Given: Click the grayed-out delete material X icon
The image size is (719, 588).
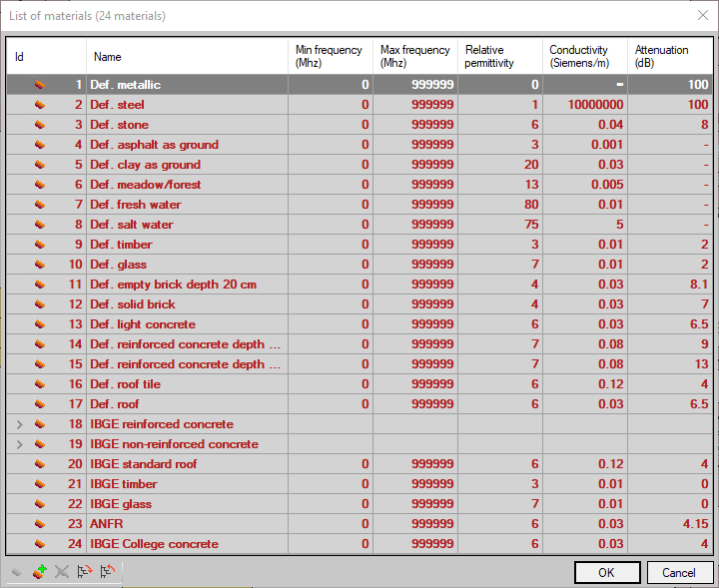Looking at the screenshot, I should [x=62, y=571].
